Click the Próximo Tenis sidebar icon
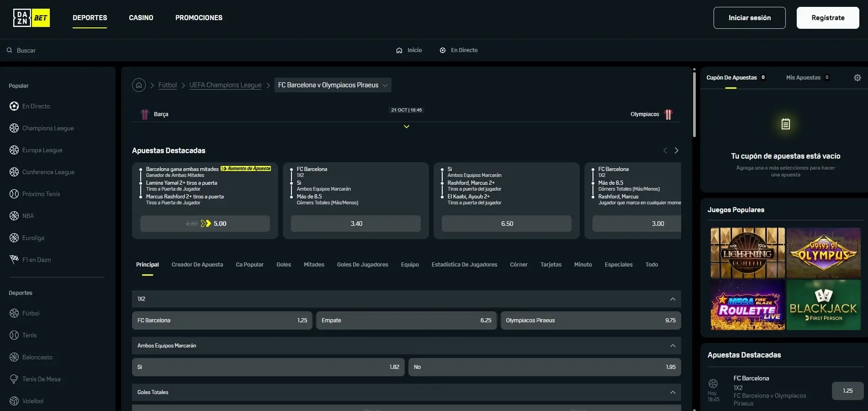Image resolution: width=868 pixels, height=411 pixels. point(14,194)
